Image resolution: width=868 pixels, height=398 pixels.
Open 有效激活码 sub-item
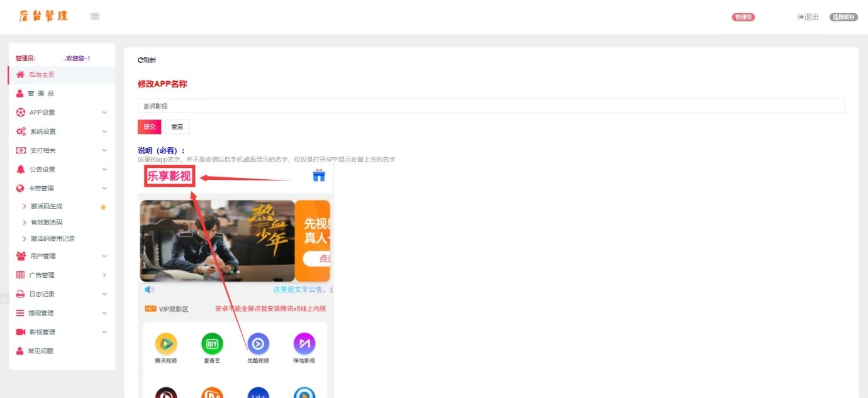(x=47, y=223)
